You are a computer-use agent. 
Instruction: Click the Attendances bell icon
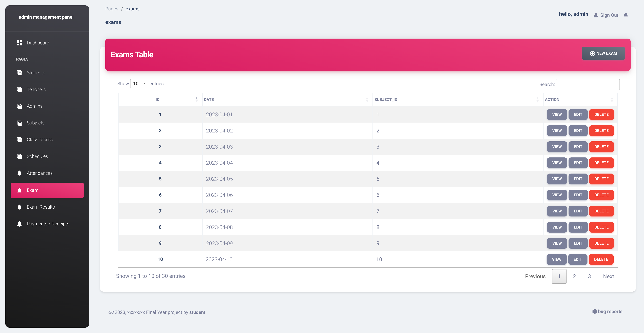19,173
